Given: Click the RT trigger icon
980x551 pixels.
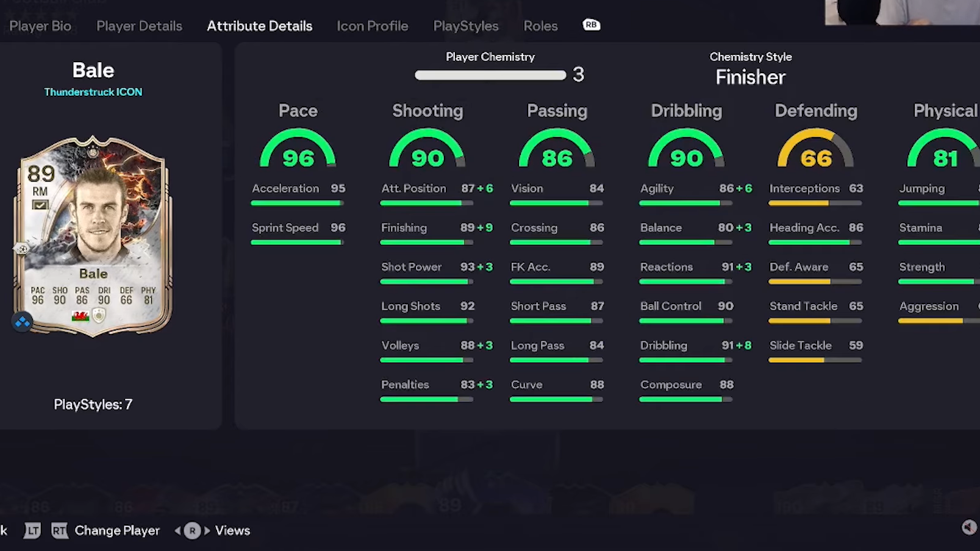Looking at the screenshot, I should pos(59,531).
